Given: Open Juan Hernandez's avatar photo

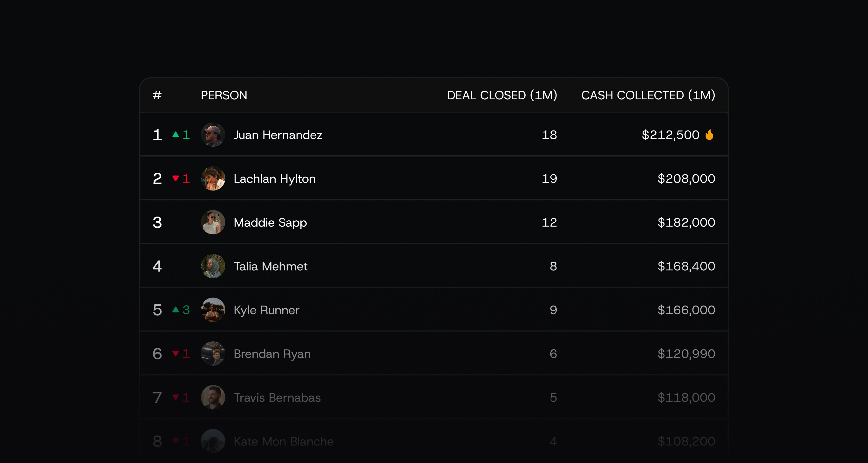Looking at the screenshot, I should [213, 135].
